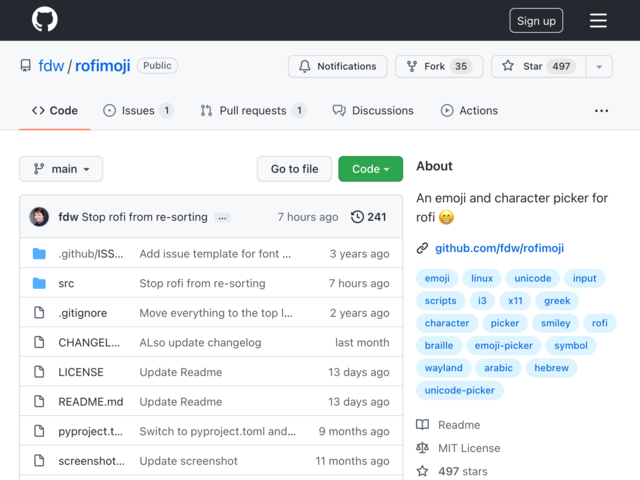Image resolution: width=640 pixels, height=480 pixels.
Task: View 241 commits history icon
Action: click(369, 217)
